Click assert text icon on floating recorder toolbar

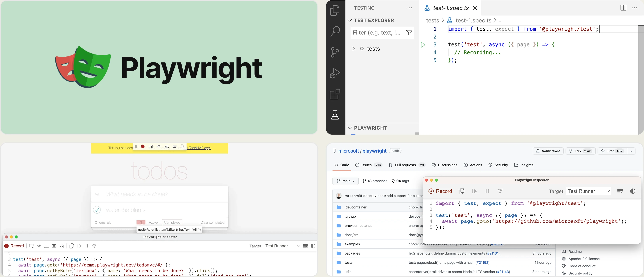[x=167, y=146]
